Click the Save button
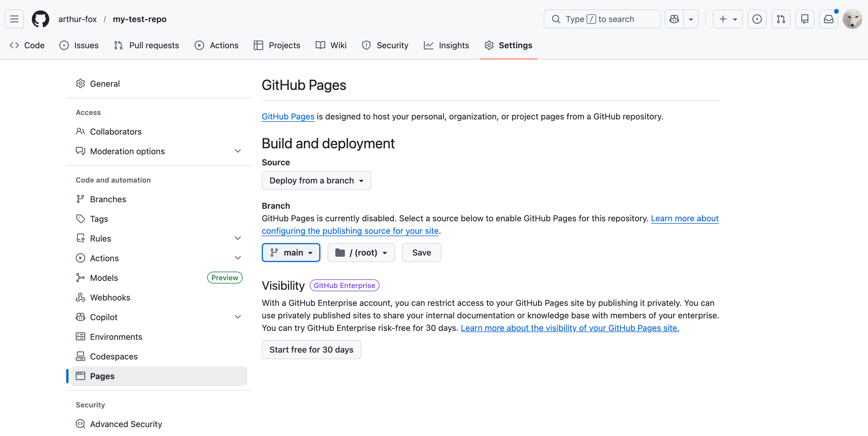The image size is (868, 436). pos(421,253)
